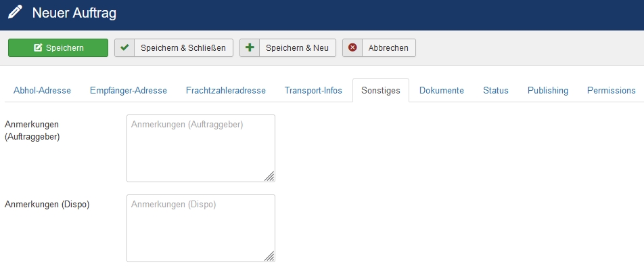Click the red cancel circle icon
644x271 pixels.
(x=352, y=47)
